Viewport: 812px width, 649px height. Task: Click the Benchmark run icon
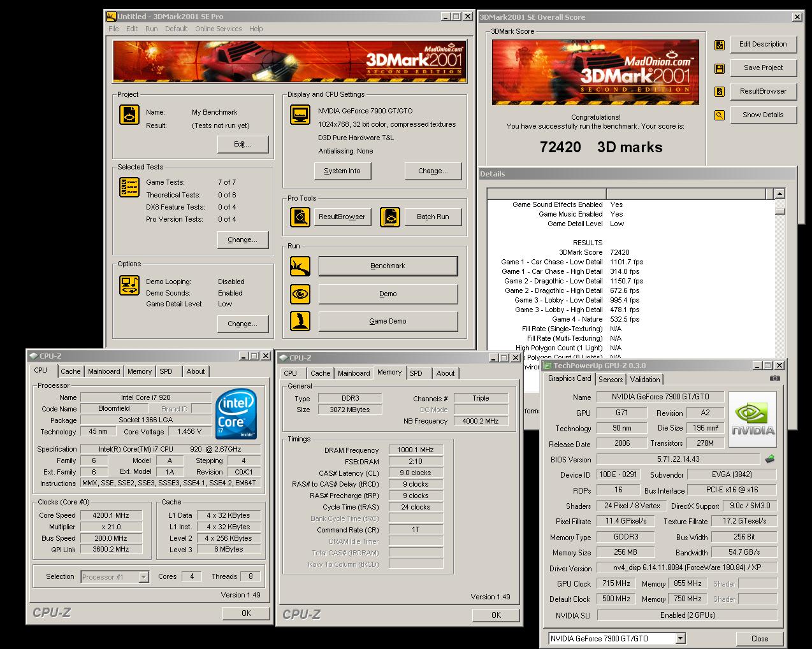[300, 266]
